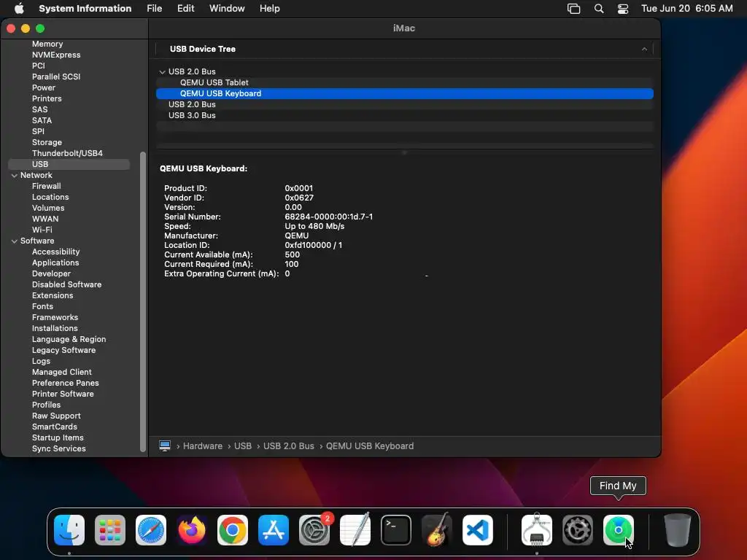Open Finder from the Dock

point(69,530)
